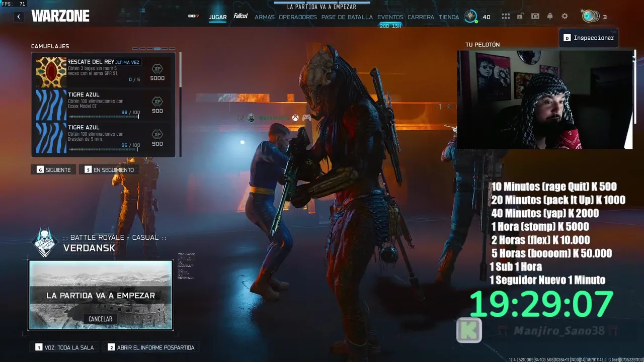Click the Inspeccionar button

point(589,38)
